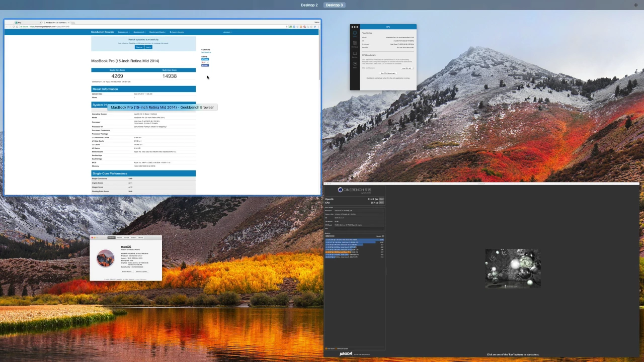Select the MacBook Pro Chrome tab
Viewport: 644px width, 362px height.
pos(56,23)
